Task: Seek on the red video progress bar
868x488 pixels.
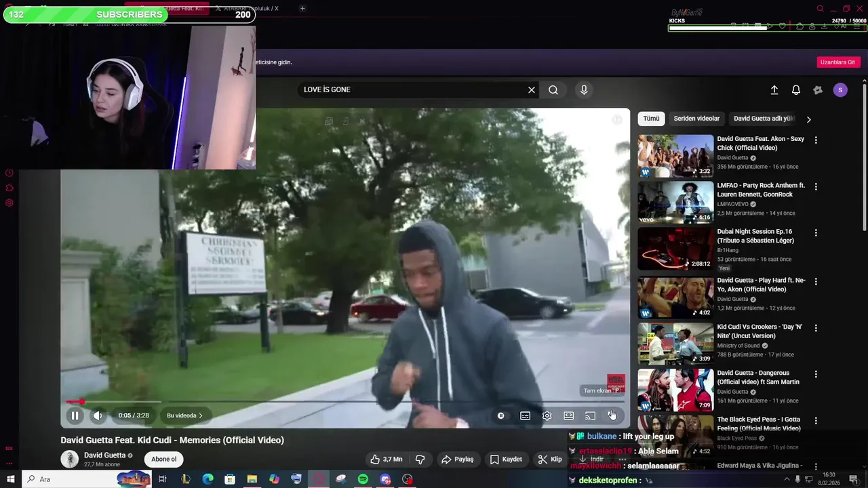Action: pos(345,402)
